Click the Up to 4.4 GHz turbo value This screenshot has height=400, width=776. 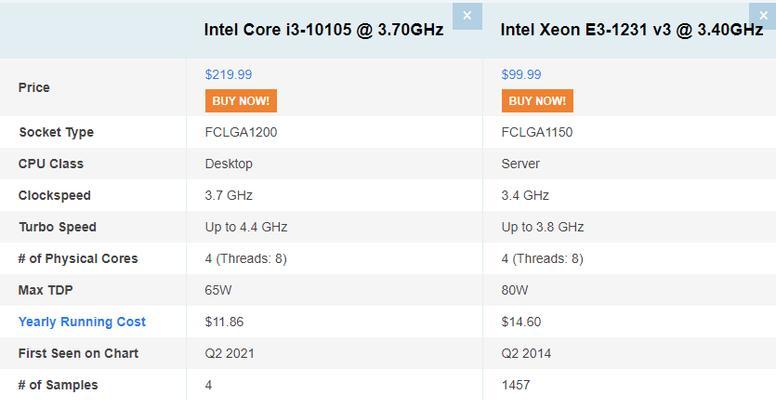(x=246, y=227)
